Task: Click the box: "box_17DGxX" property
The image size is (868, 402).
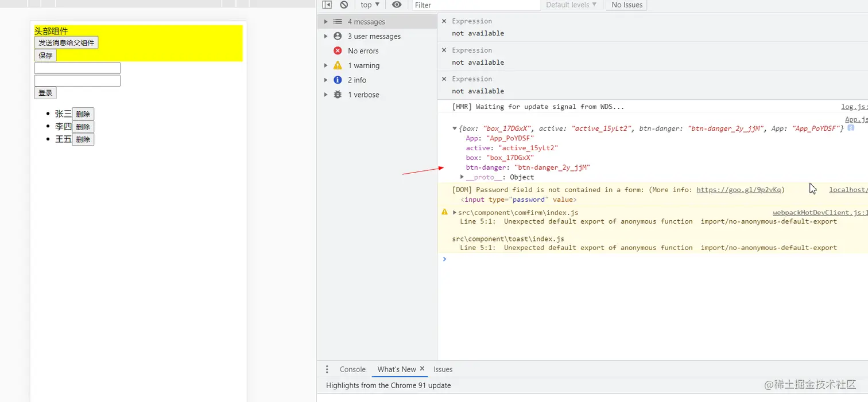Action: (500, 158)
